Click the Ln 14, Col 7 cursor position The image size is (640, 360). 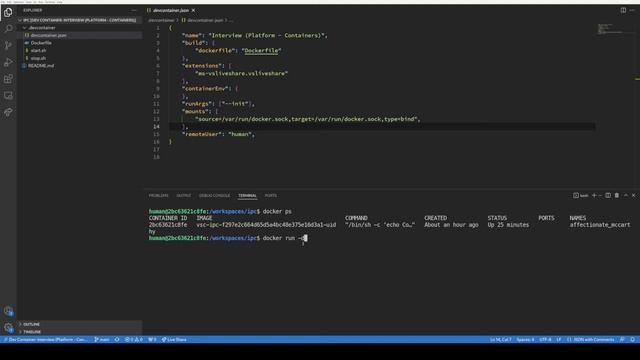point(500,340)
